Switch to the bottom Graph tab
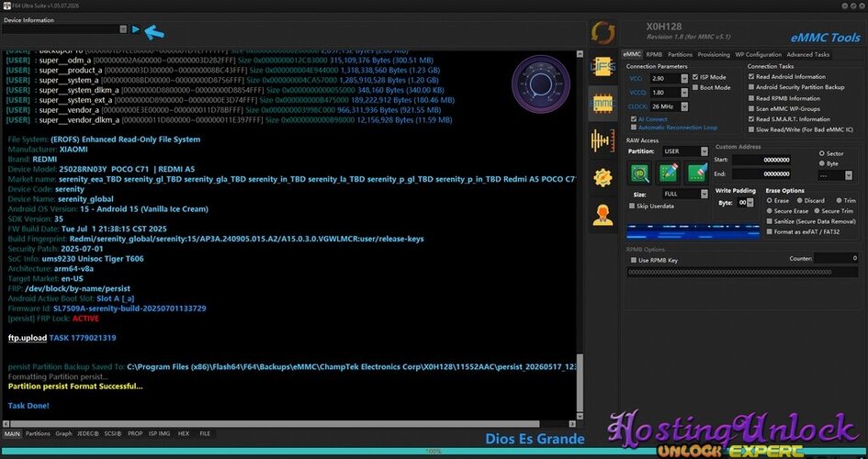Screen dimensions: 868x459 click(63, 433)
